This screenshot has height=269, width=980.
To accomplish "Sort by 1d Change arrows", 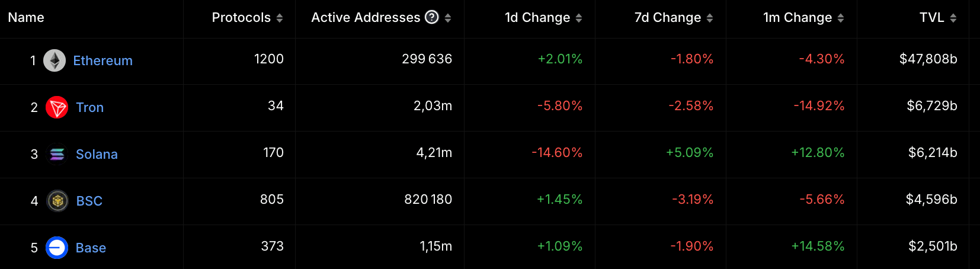I will [x=579, y=18].
